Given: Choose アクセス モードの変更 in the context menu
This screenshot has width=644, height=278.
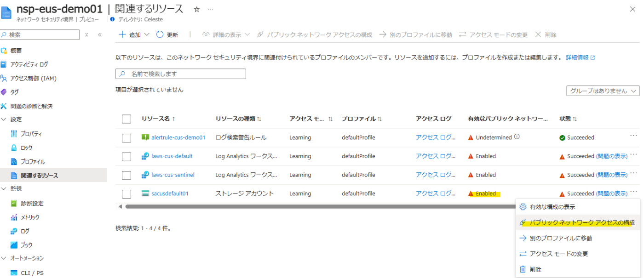Looking at the screenshot, I should [x=578, y=254].
